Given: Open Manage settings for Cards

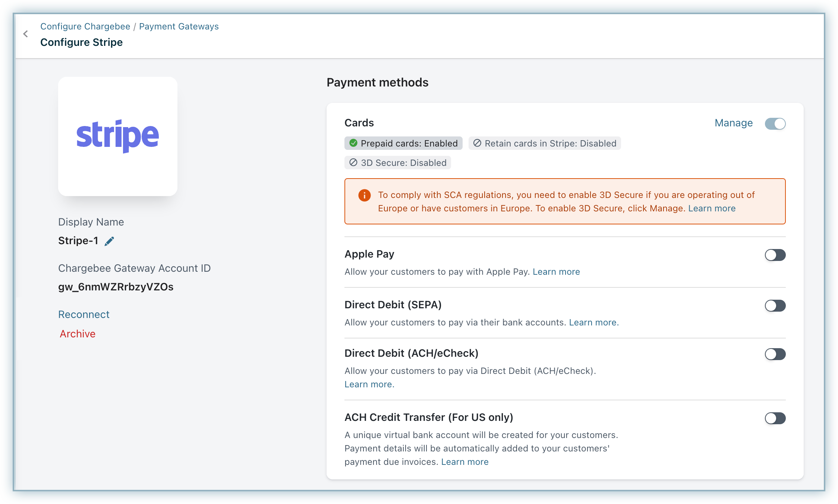Looking at the screenshot, I should [x=733, y=123].
